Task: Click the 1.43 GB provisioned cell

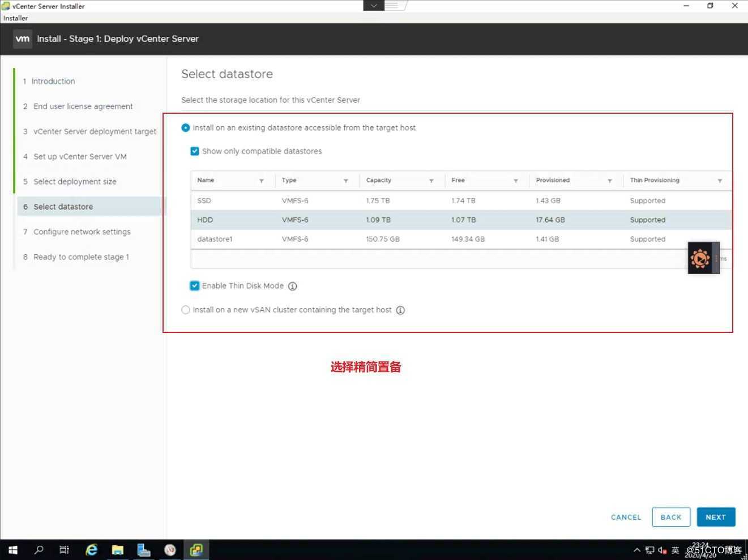Action: click(x=548, y=201)
